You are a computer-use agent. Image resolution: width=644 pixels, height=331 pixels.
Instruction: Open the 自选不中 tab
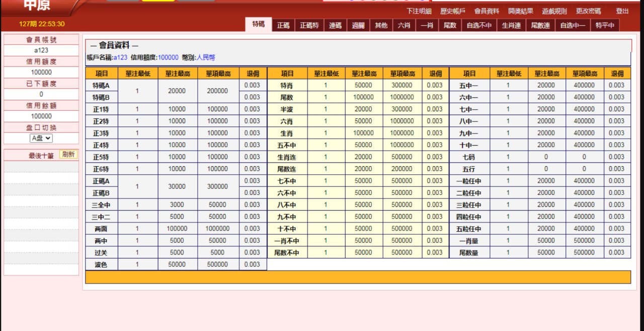(x=479, y=25)
